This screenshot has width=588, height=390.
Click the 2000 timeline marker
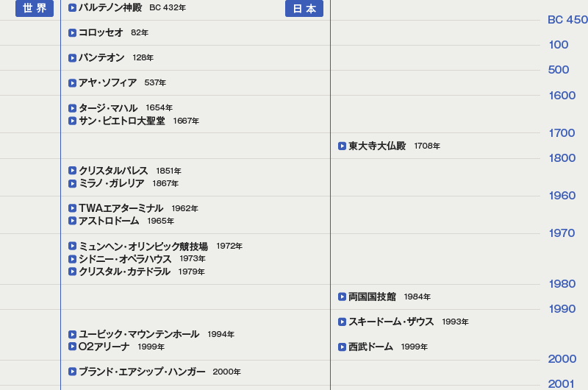562,359
